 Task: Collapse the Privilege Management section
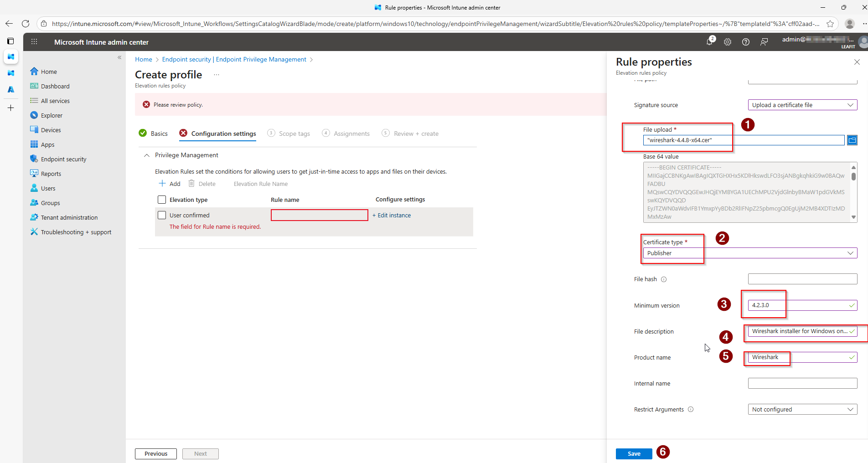click(x=147, y=155)
